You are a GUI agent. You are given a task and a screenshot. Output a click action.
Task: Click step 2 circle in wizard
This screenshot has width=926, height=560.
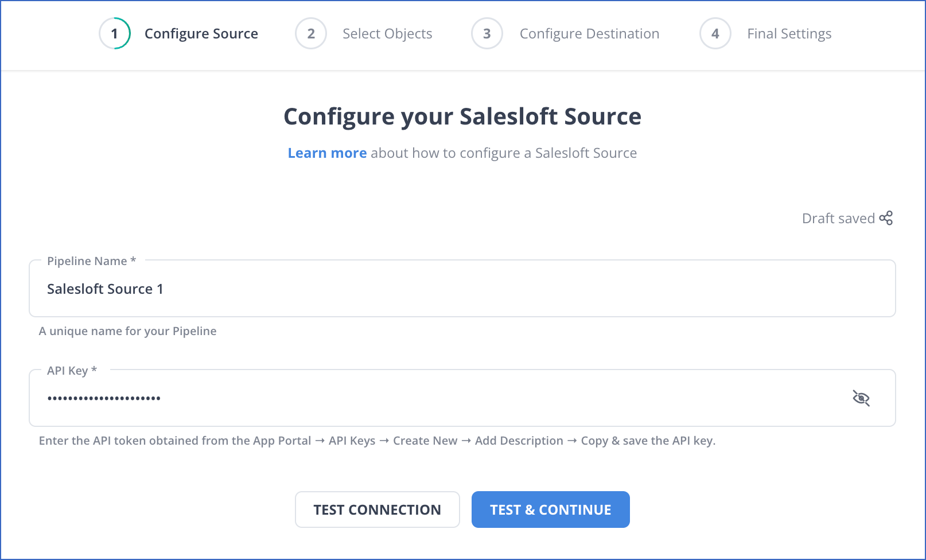[311, 33]
